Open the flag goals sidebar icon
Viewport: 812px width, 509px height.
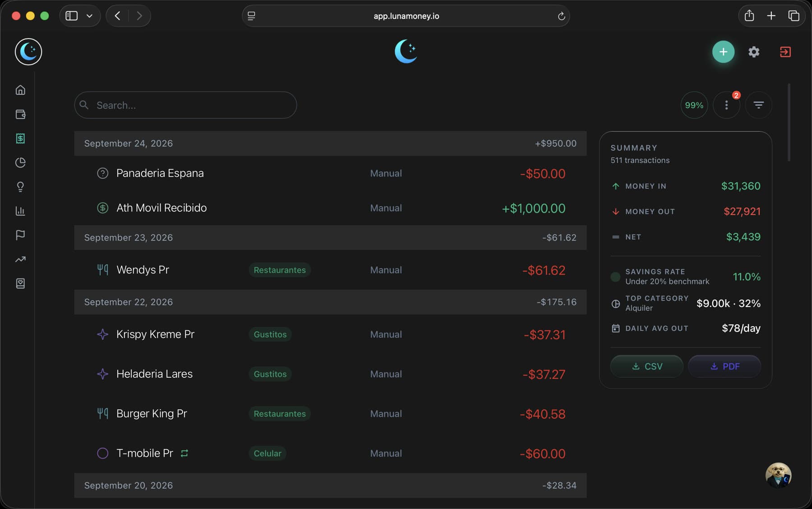coord(20,235)
